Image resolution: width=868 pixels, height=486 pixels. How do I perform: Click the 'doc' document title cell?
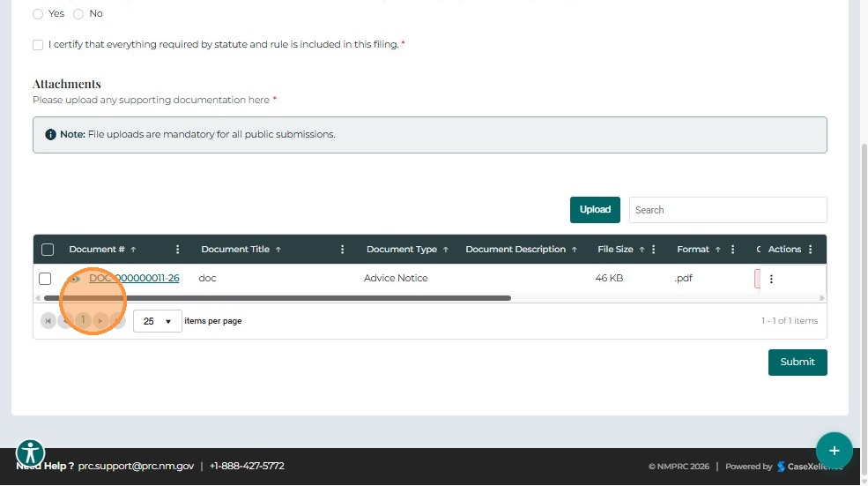(x=208, y=278)
